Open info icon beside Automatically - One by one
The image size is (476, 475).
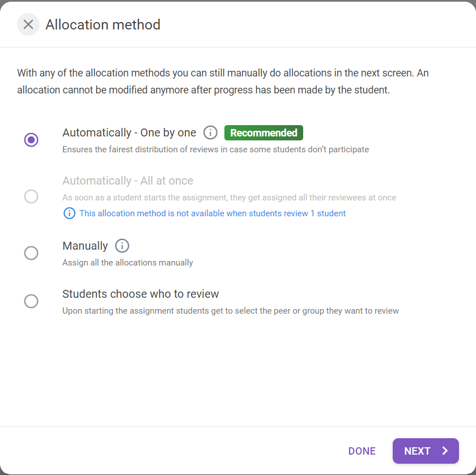click(x=210, y=133)
